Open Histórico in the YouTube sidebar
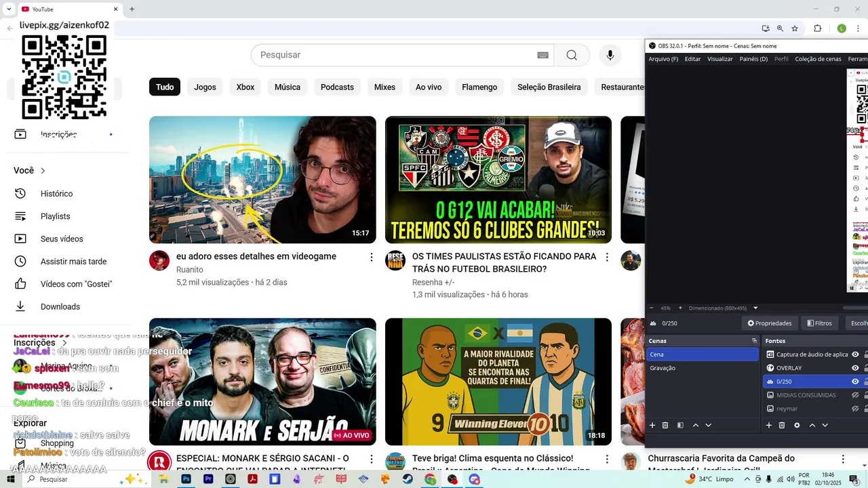Image resolution: width=868 pixels, height=488 pixels. coord(56,194)
